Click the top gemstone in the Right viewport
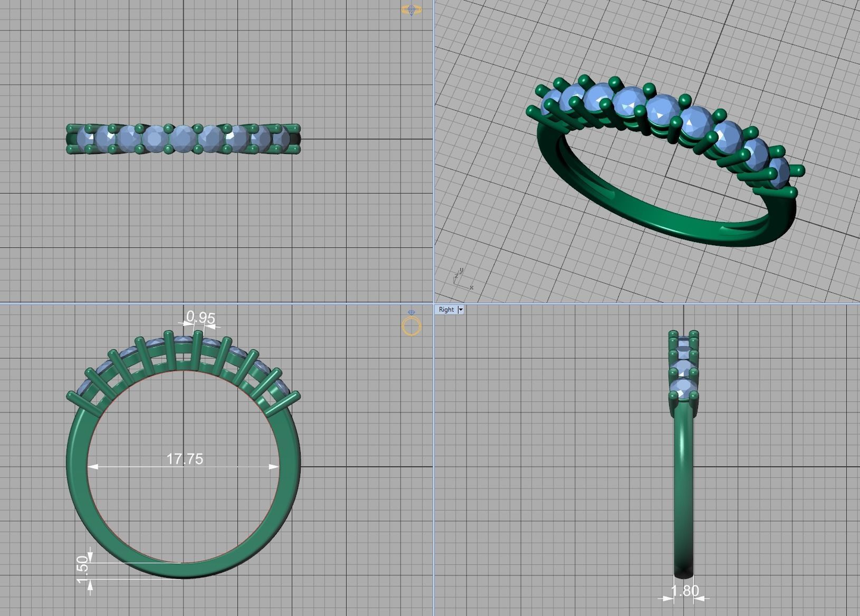860x616 pixels. coord(683,344)
